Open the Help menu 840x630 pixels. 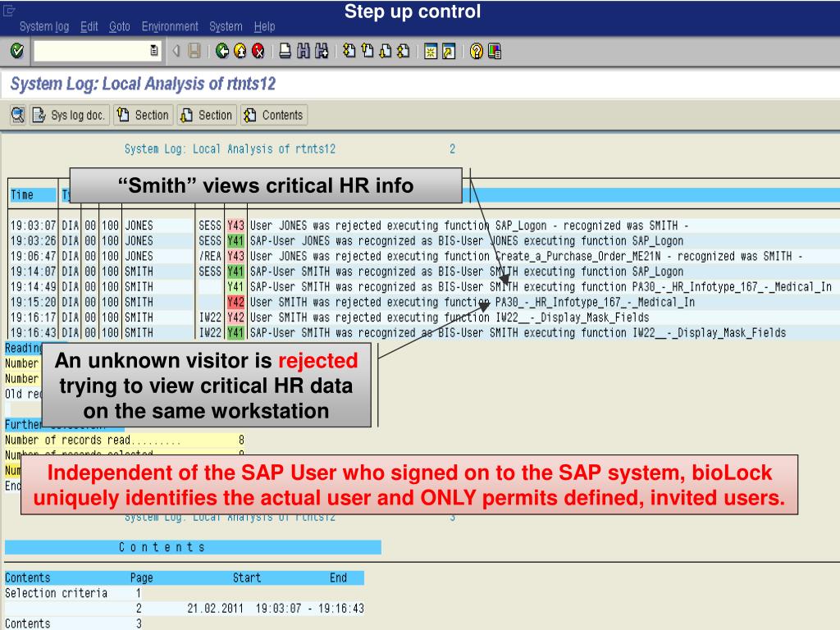click(264, 26)
